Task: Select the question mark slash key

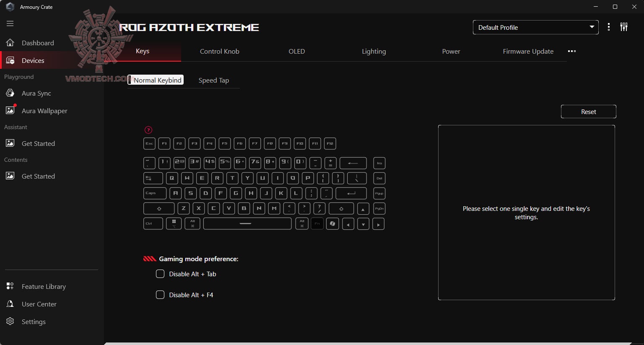Action: tap(319, 208)
